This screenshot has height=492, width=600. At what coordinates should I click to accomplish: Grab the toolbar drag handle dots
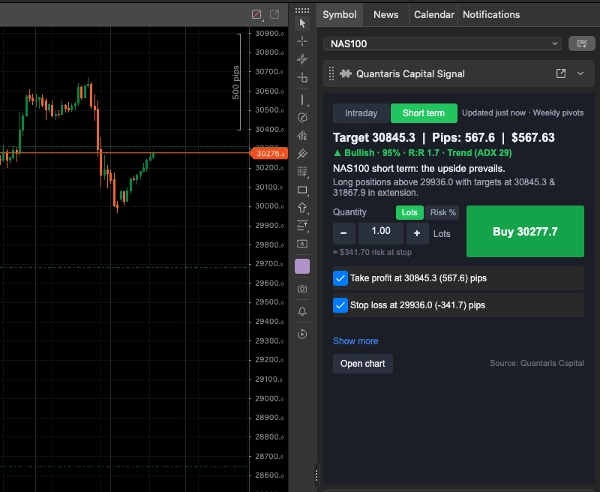(x=302, y=10)
